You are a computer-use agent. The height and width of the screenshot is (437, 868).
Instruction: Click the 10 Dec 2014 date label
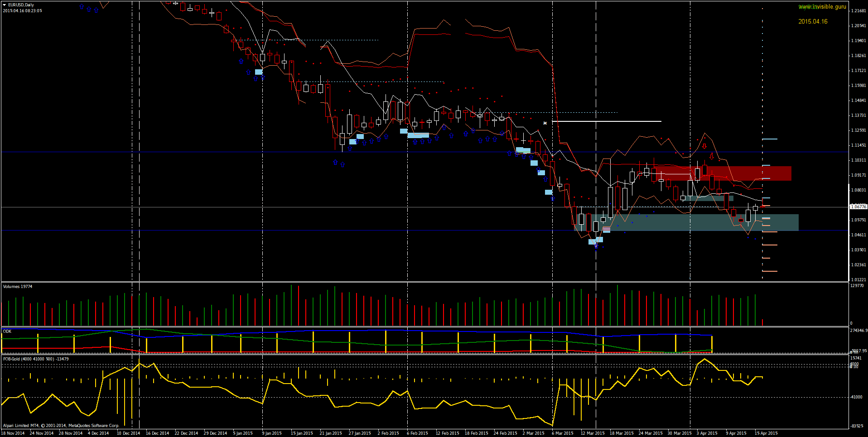[x=128, y=433]
